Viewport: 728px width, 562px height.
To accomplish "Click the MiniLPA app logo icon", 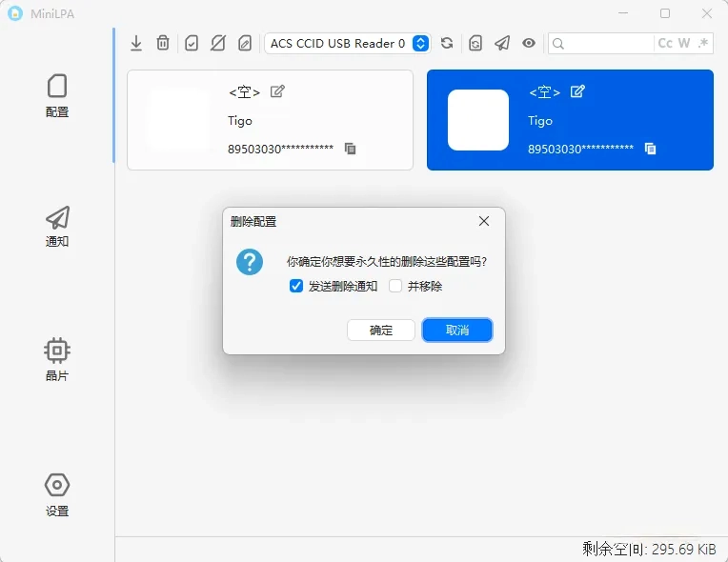I will 15,13.
